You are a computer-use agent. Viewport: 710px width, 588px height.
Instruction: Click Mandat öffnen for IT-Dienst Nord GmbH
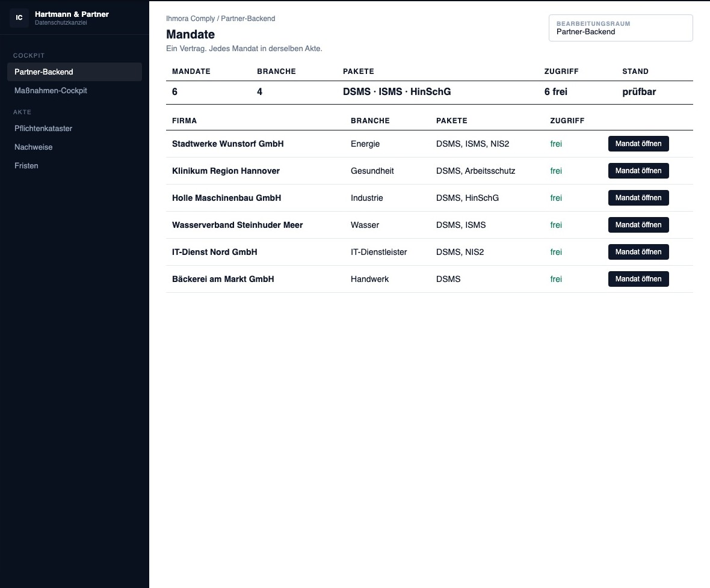coord(638,252)
